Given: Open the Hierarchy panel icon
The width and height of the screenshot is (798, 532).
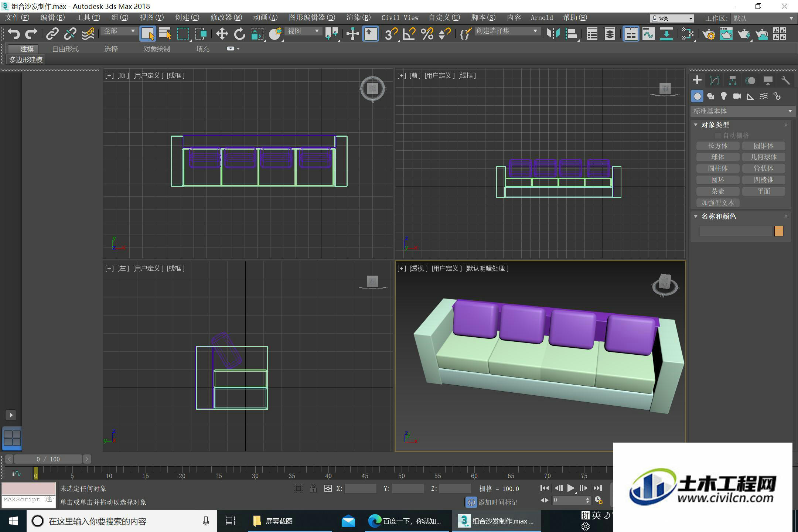Looking at the screenshot, I should point(733,80).
